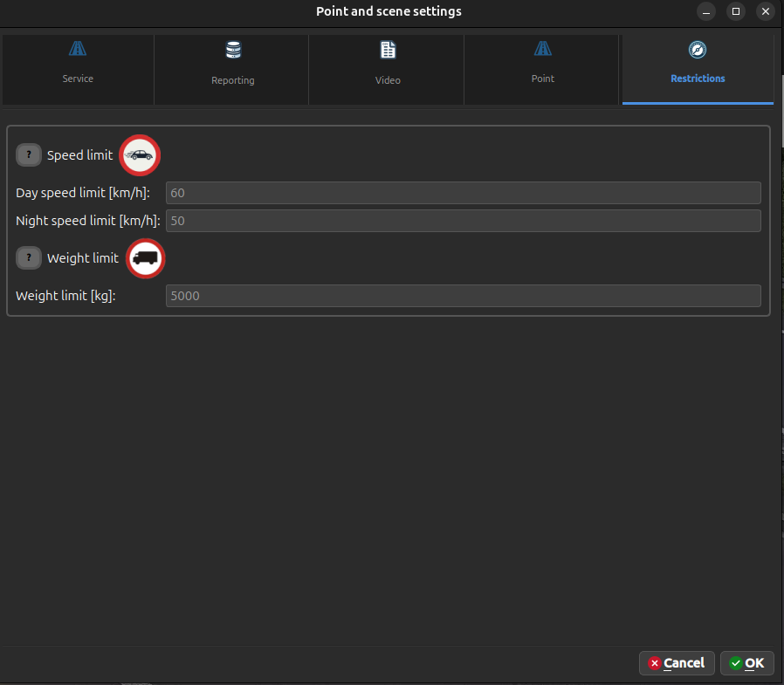Click the green checkmark icon on OK

[x=735, y=663]
